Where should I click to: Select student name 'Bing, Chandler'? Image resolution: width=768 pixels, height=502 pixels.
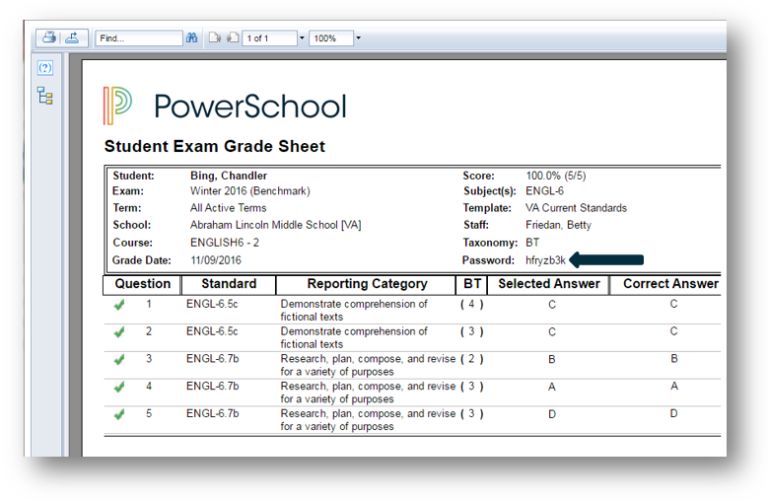(229, 176)
